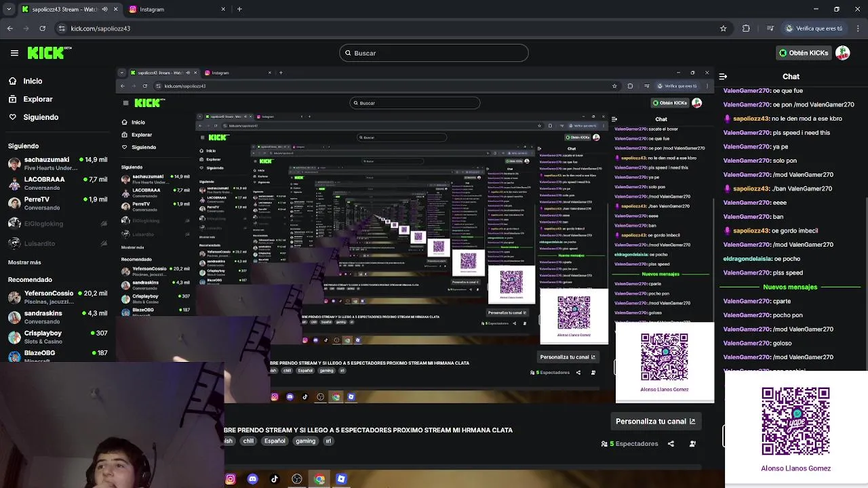The height and width of the screenshot is (488, 868).
Task: Bookmark this page with the star
Action: (724, 28)
